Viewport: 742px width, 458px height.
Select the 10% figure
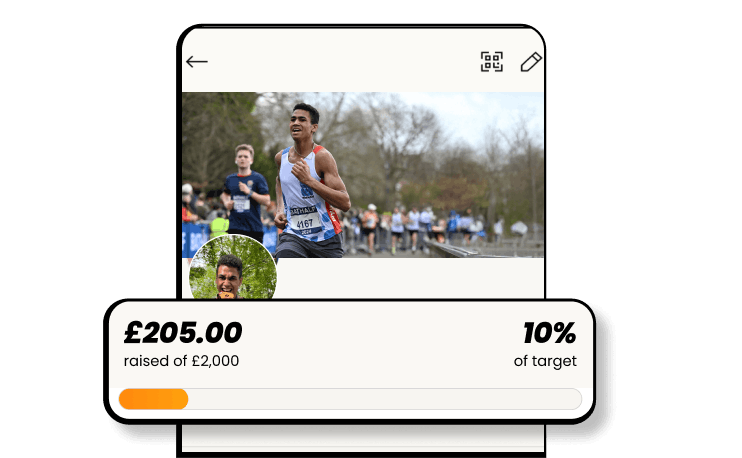click(x=549, y=333)
